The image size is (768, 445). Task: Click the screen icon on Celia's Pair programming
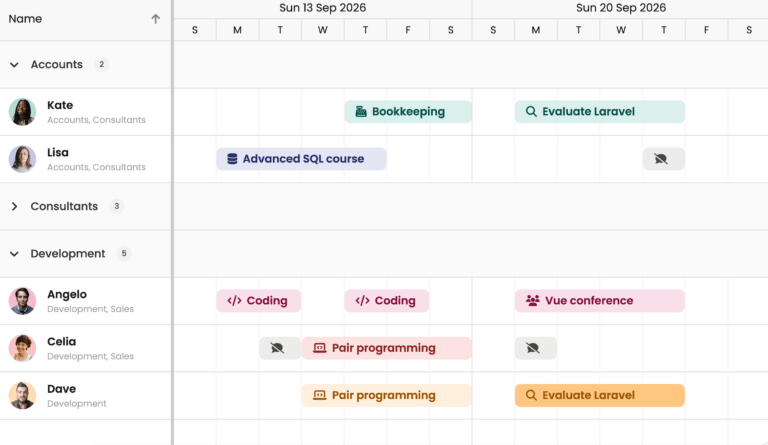coord(319,348)
